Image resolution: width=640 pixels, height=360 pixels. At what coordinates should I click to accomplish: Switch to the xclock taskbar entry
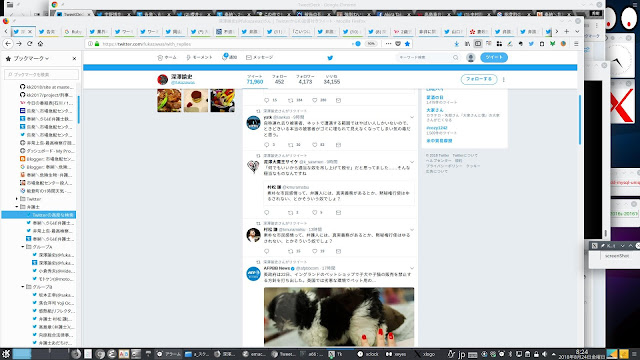[x=368, y=354]
